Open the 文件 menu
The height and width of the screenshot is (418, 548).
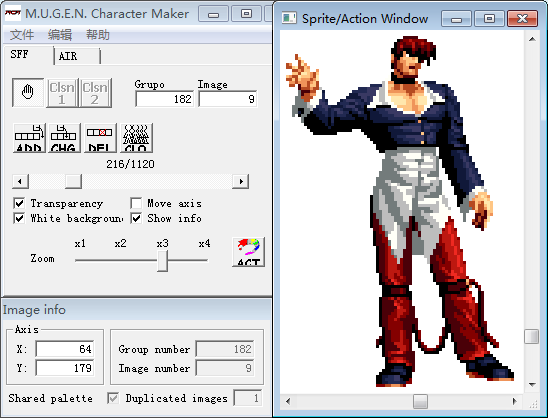click(22, 35)
